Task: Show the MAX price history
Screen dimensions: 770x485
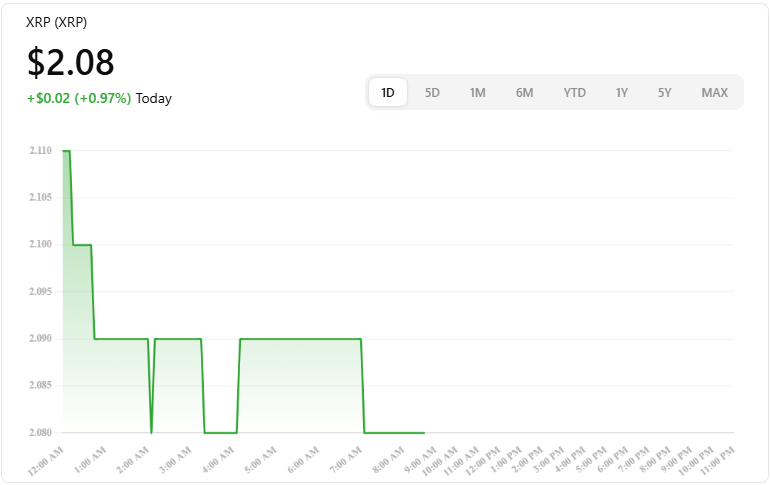Action: 715,92
